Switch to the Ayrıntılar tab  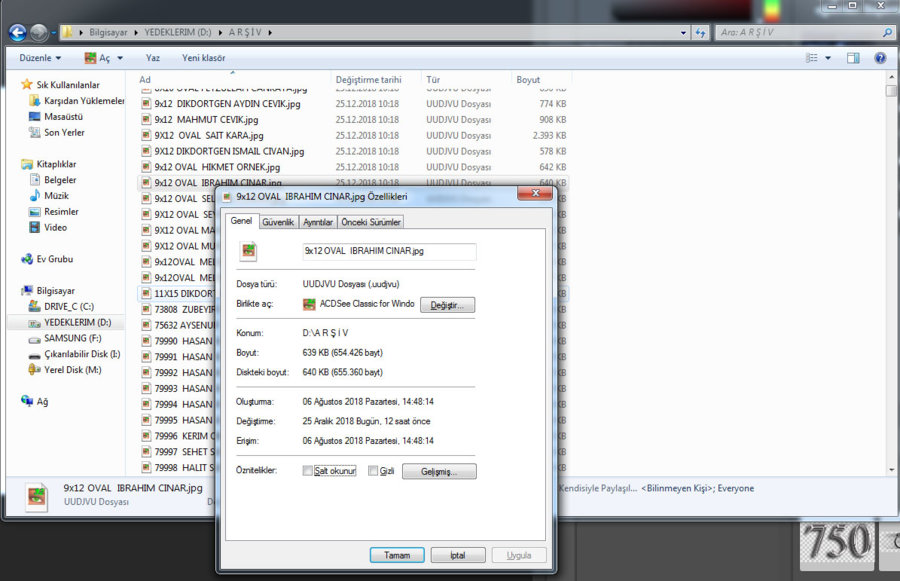click(318, 222)
